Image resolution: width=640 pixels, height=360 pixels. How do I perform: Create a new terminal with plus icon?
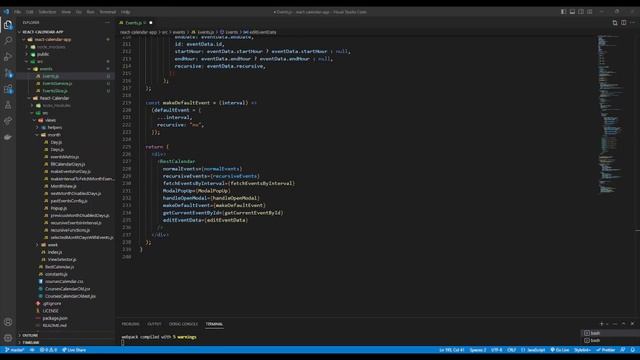click(601, 324)
